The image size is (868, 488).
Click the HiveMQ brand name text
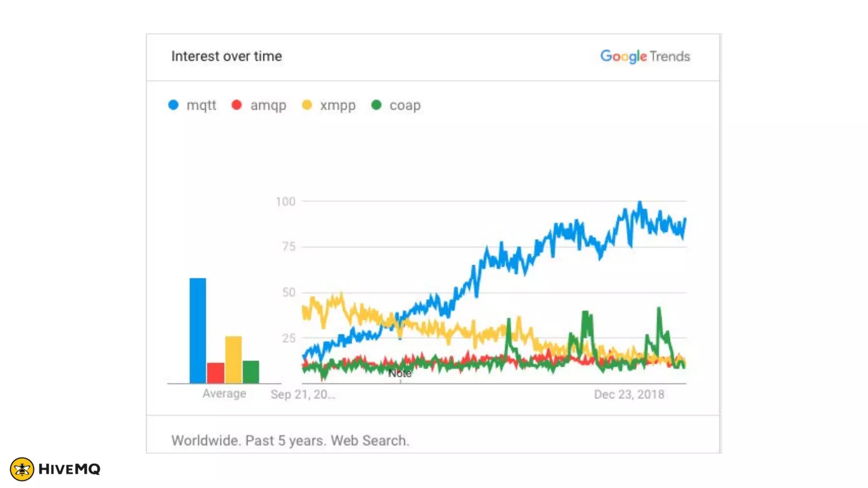pos(70,469)
